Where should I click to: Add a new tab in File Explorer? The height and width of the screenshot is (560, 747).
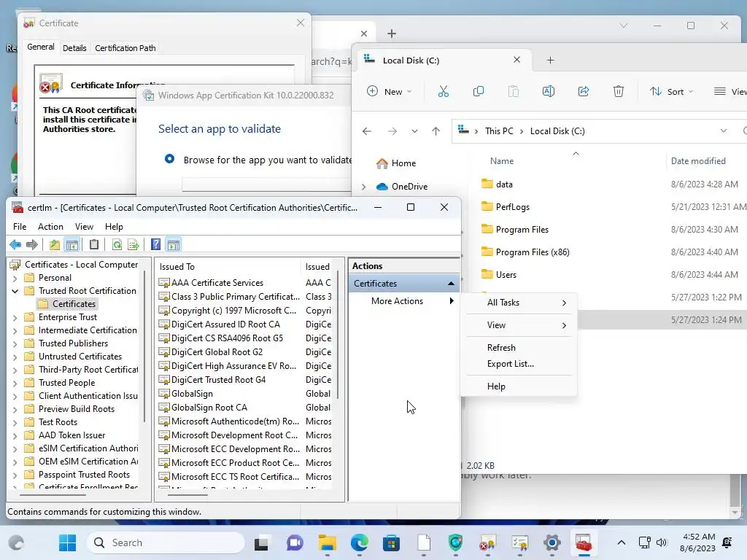click(550, 61)
